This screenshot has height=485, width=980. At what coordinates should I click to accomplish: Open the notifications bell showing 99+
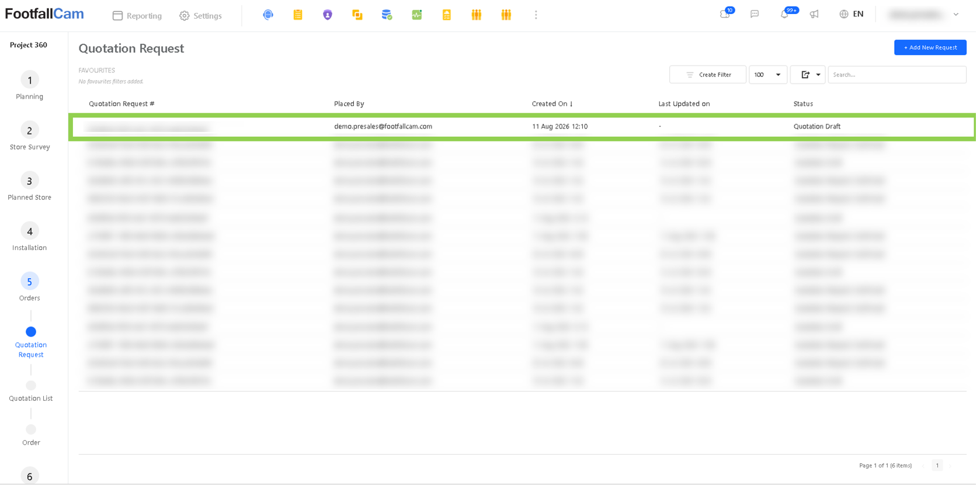click(x=785, y=14)
